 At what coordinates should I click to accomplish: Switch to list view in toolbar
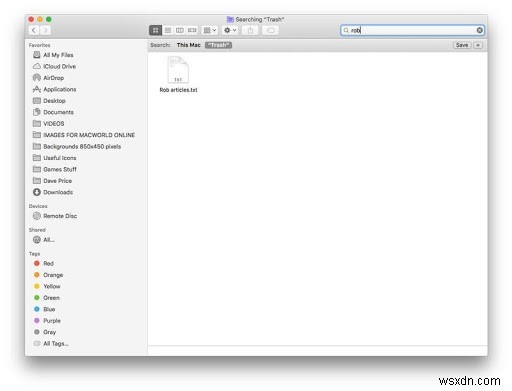pos(168,30)
